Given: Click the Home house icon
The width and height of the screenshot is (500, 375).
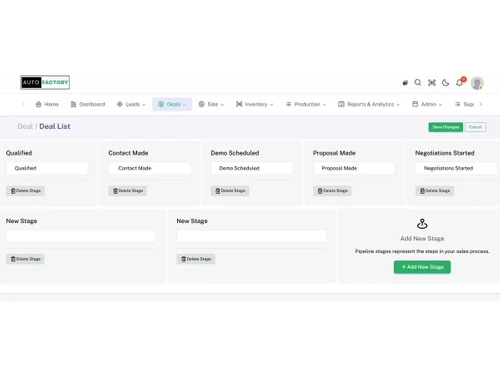Looking at the screenshot, I should click(x=39, y=104).
